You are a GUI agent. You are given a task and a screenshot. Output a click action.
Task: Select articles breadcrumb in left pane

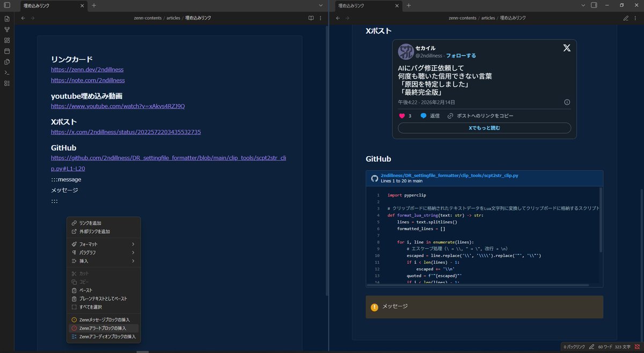(173, 18)
